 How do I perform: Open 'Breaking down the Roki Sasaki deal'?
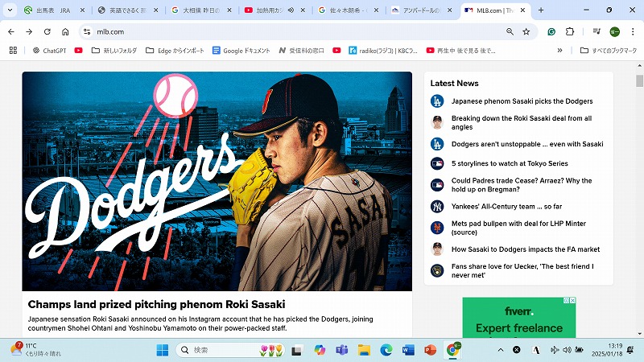[522, 122]
